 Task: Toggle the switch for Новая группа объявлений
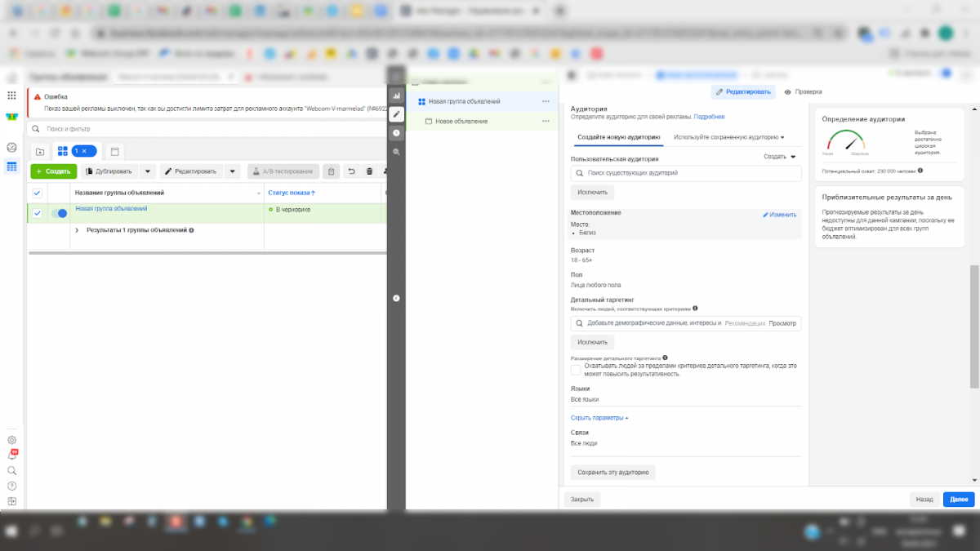click(x=59, y=213)
